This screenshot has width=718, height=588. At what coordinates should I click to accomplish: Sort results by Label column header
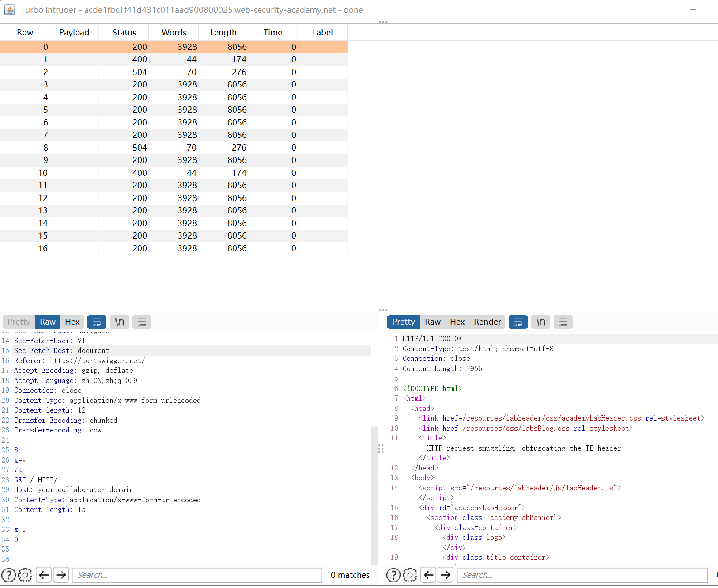click(323, 32)
